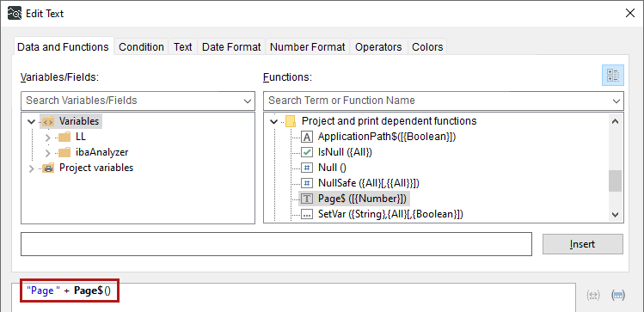Click the Page$ text type icon
The height and width of the screenshot is (312, 644).
click(307, 199)
